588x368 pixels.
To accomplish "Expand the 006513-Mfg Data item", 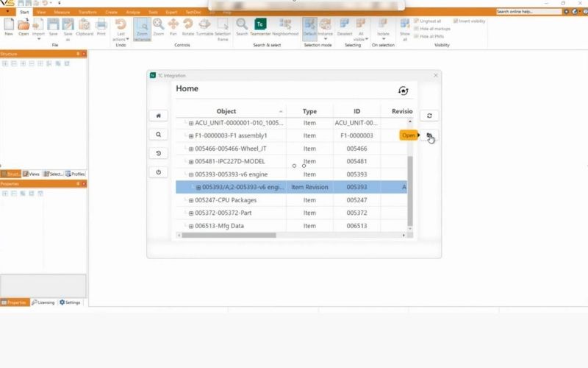I will pos(191,226).
